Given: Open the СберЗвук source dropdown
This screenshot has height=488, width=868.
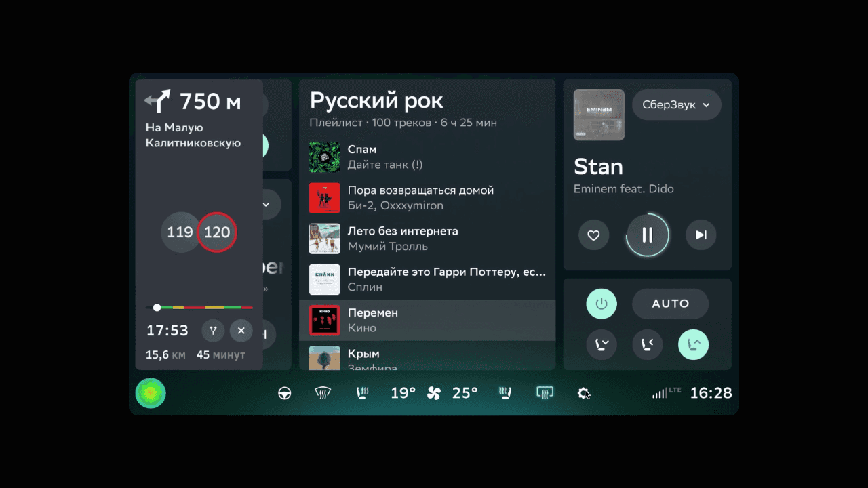Looking at the screenshot, I should (676, 105).
